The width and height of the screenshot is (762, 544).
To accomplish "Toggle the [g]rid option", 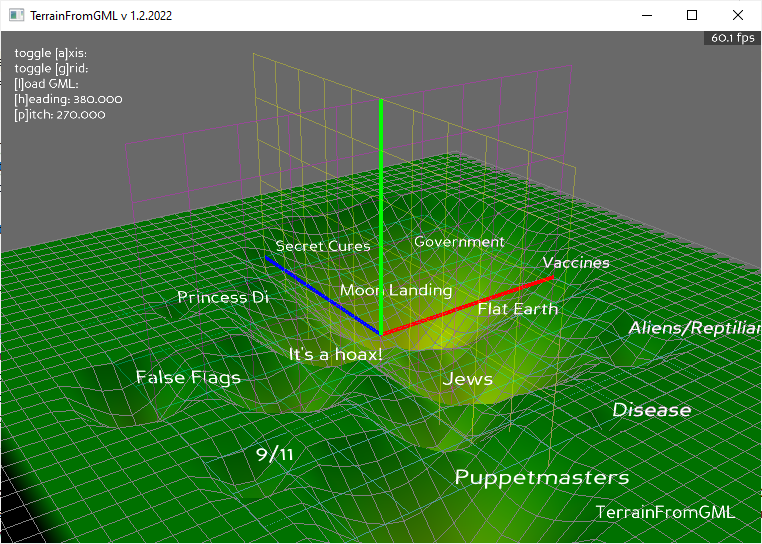I will click(x=51, y=69).
